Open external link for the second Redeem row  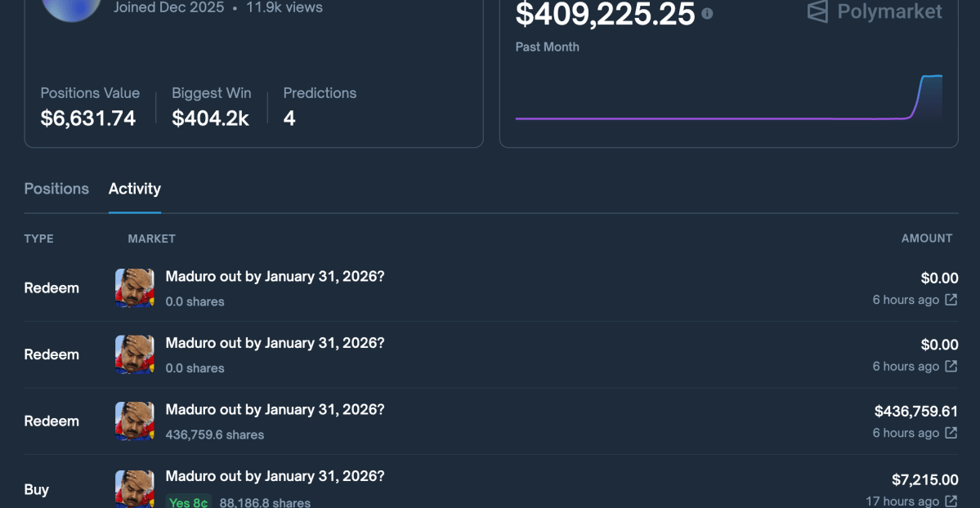pyautogui.click(x=951, y=367)
